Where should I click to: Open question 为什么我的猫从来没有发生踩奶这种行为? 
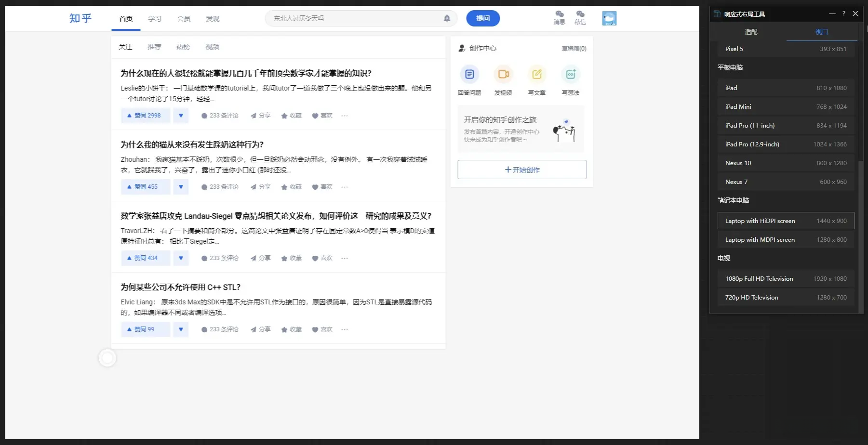coord(192,144)
